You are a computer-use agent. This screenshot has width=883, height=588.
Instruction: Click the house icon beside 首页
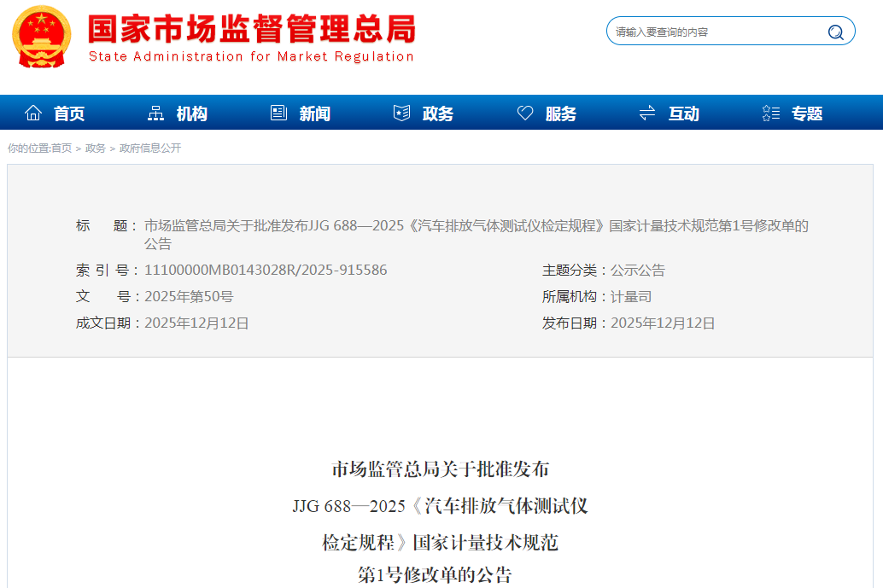[33, 113]
